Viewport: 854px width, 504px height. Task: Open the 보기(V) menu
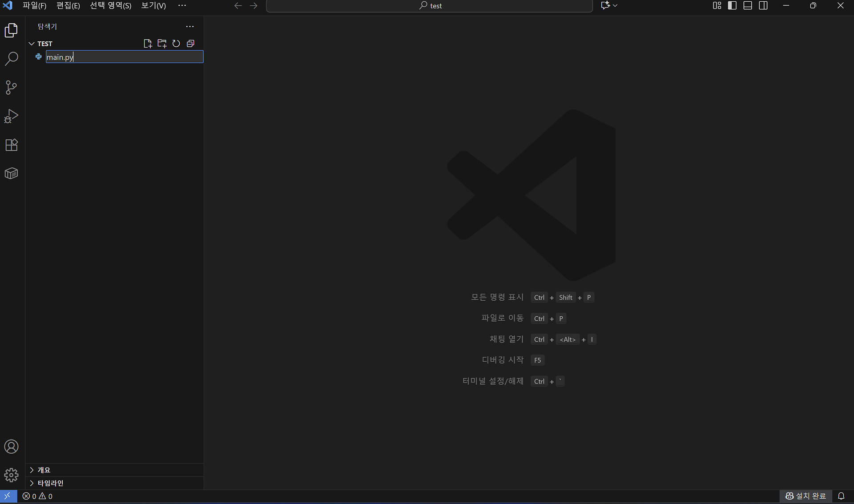click(x=153, y=6)
